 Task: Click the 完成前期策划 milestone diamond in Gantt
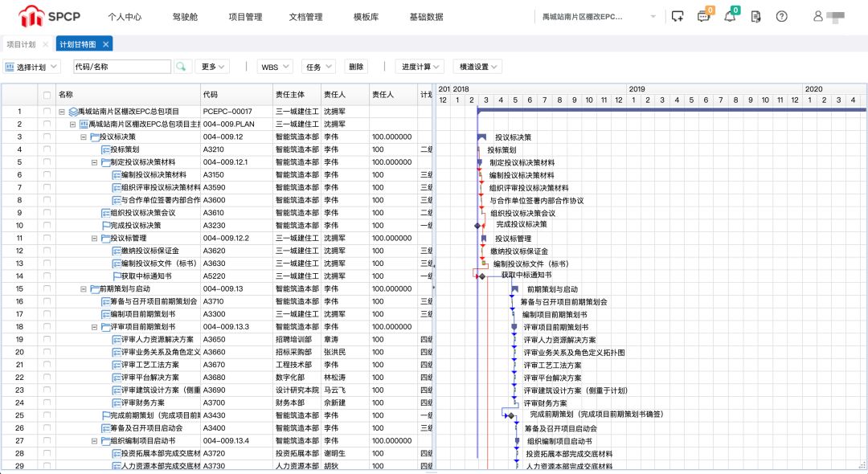coord(511,416)
